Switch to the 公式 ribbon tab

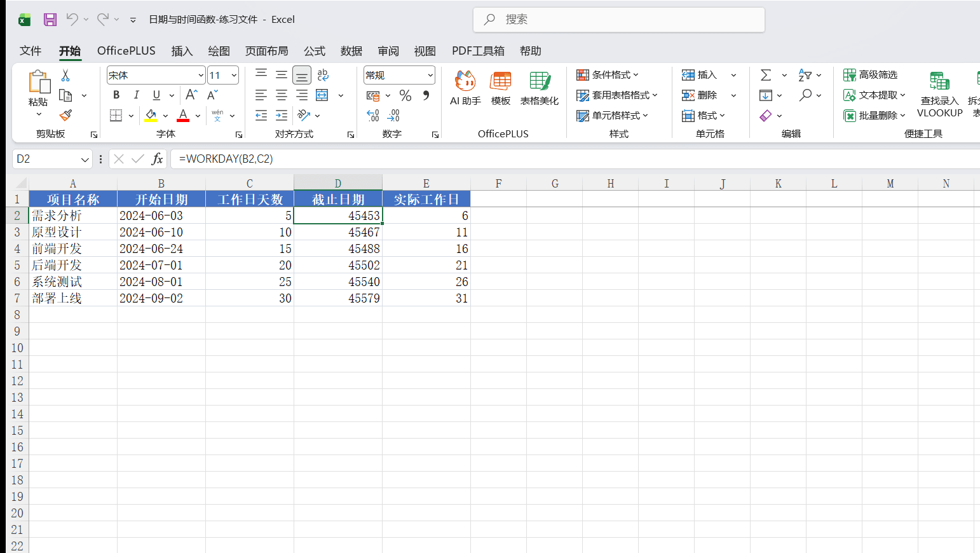pyautogui.click(x=314, y=51)
